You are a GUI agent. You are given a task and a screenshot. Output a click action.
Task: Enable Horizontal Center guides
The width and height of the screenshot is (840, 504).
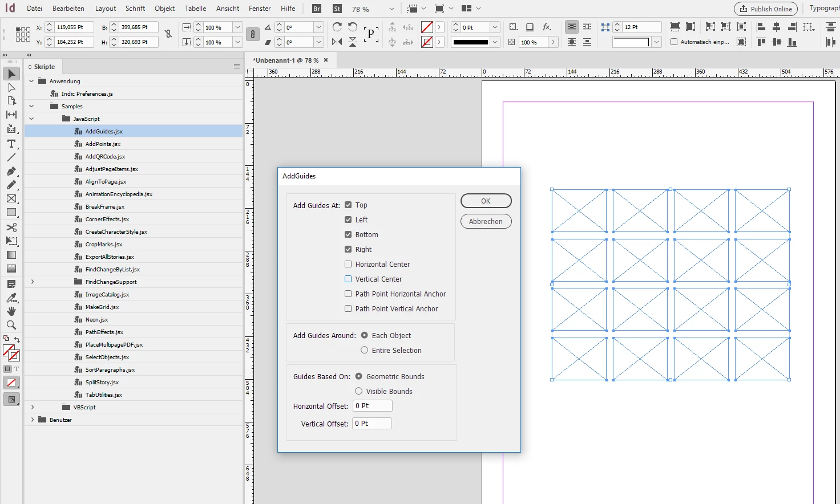click(348, 264)
